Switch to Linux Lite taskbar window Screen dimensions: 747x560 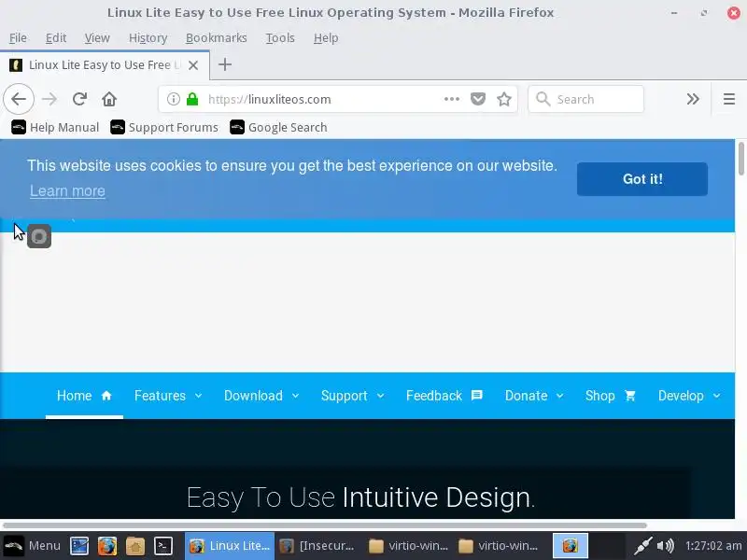coord(230,546)
